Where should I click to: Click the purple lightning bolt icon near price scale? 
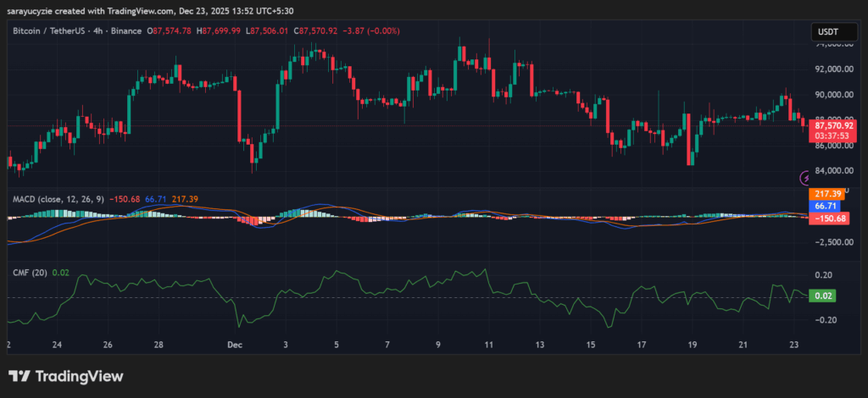click(x=805, y=177)
